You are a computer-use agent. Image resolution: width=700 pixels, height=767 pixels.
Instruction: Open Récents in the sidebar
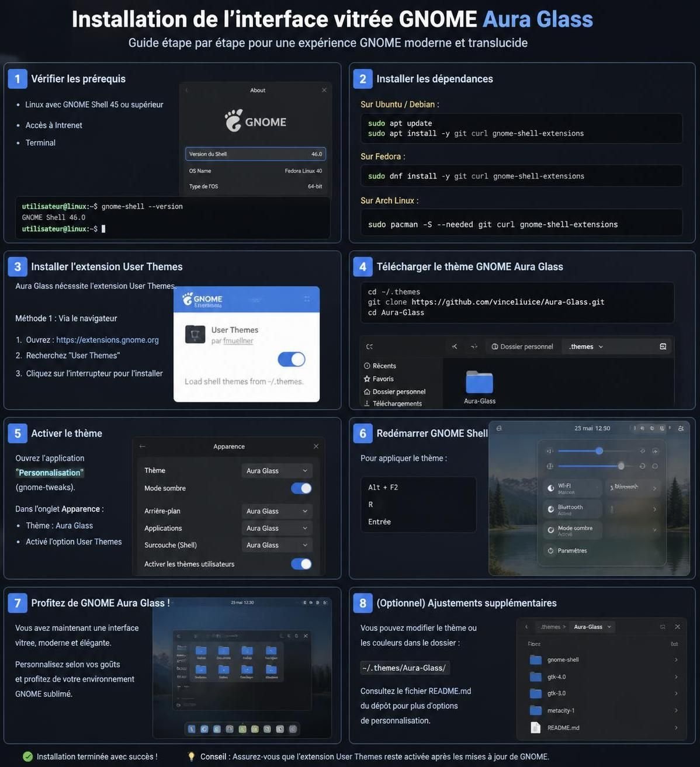pyautogui.click(x=380, y=366)
